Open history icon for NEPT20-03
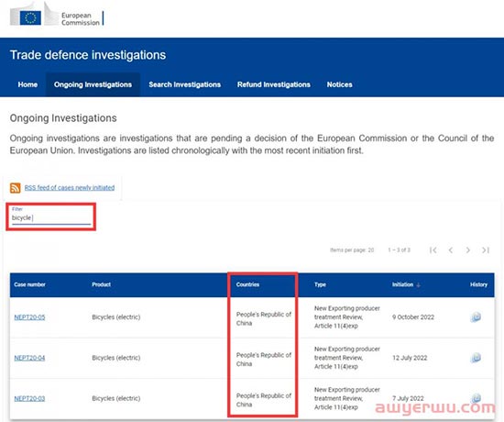 point(476,398)
